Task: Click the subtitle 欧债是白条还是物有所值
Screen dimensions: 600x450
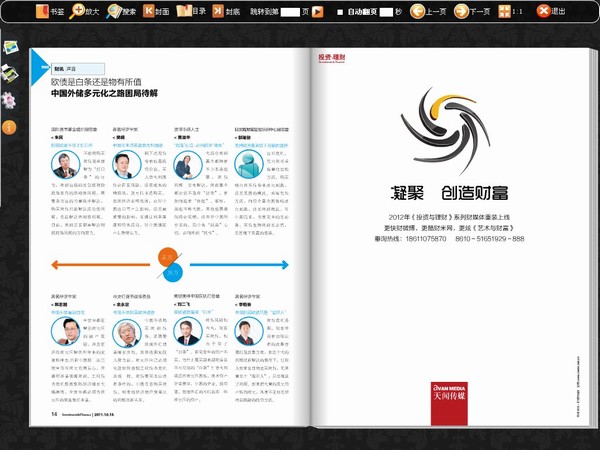Action: (x=96, y=82)
